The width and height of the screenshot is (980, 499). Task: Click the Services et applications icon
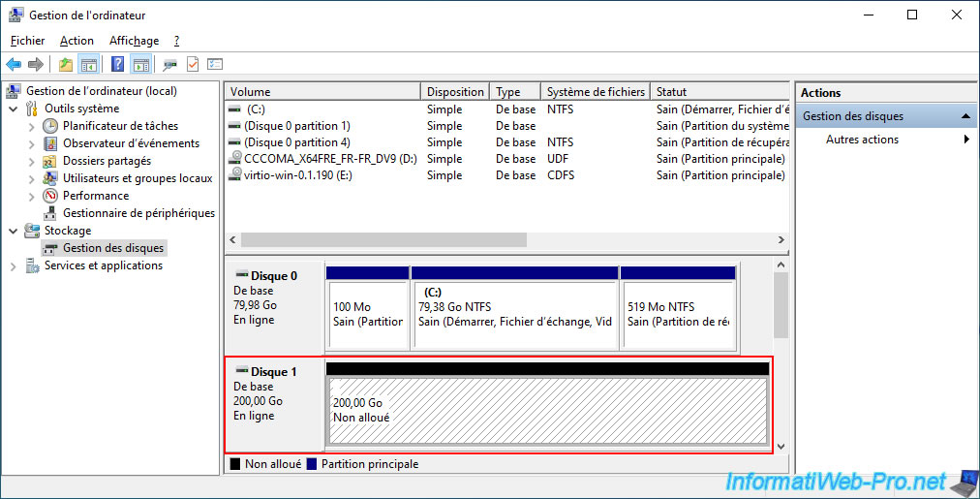32,265
